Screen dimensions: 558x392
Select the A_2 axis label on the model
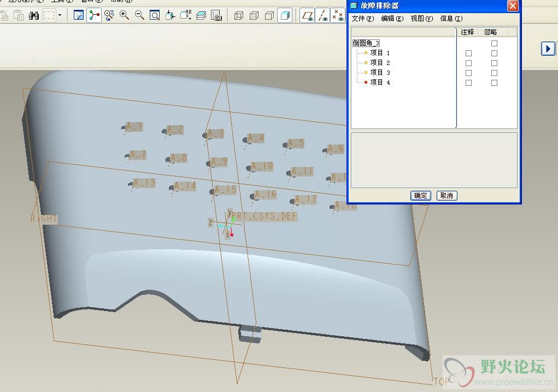click(x=175, y=130)
